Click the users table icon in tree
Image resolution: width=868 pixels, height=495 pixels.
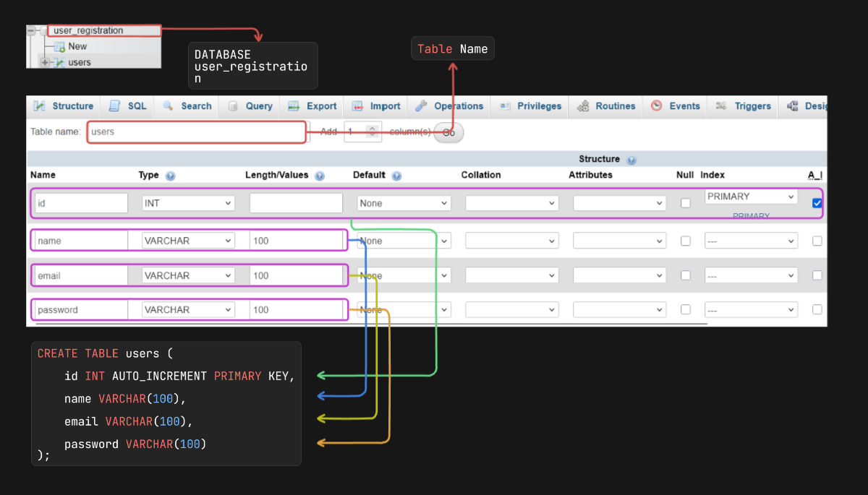[59, 63]
